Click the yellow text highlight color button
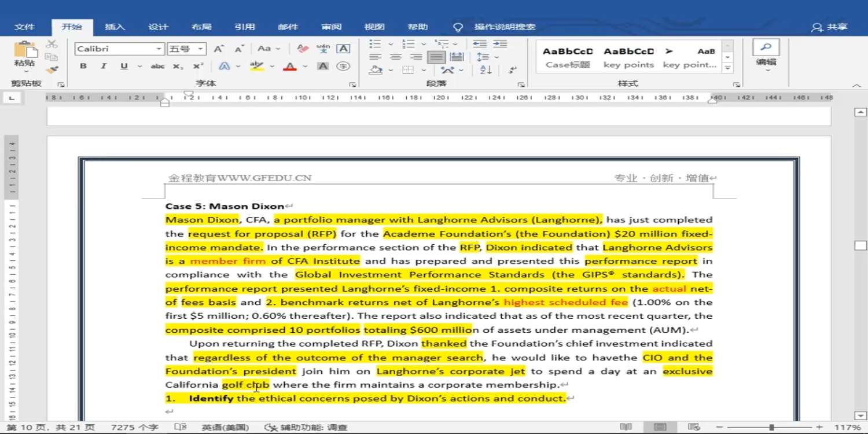The height and width of the screenshot is (434, 868). click(x=256, y=67)
